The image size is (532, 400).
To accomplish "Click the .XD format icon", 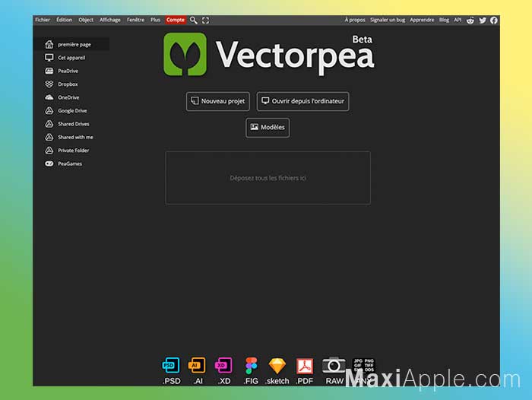I will tap(223, 366).
